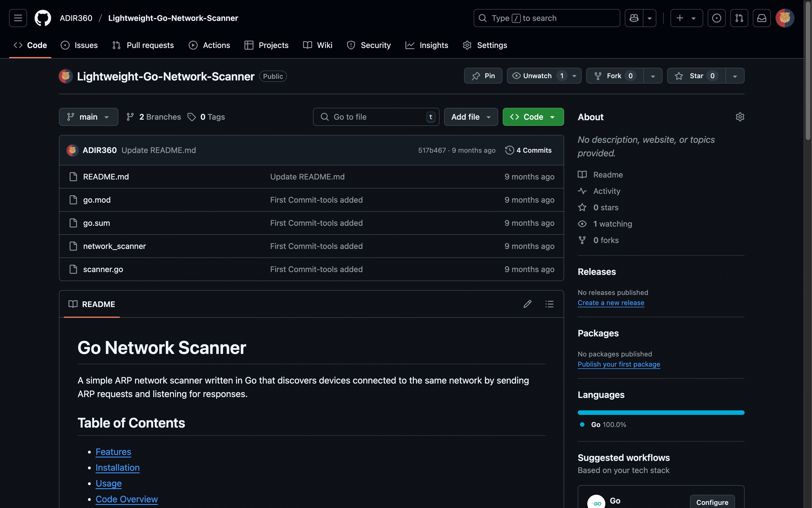
Task: Select the README tab header
Action: [x=92, y=304]
